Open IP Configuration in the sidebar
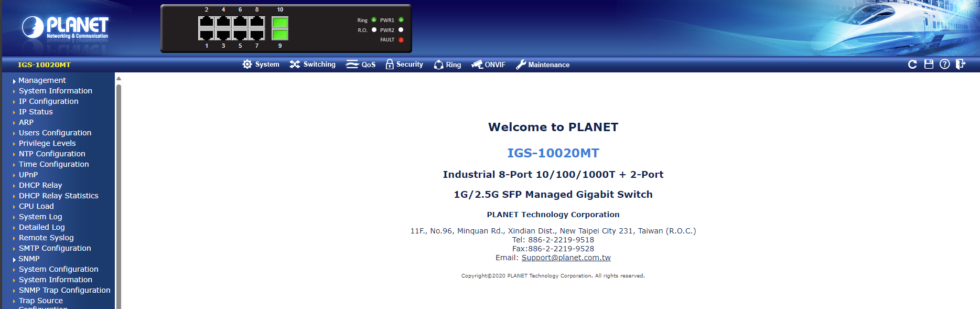 click(x=48, y=101)
